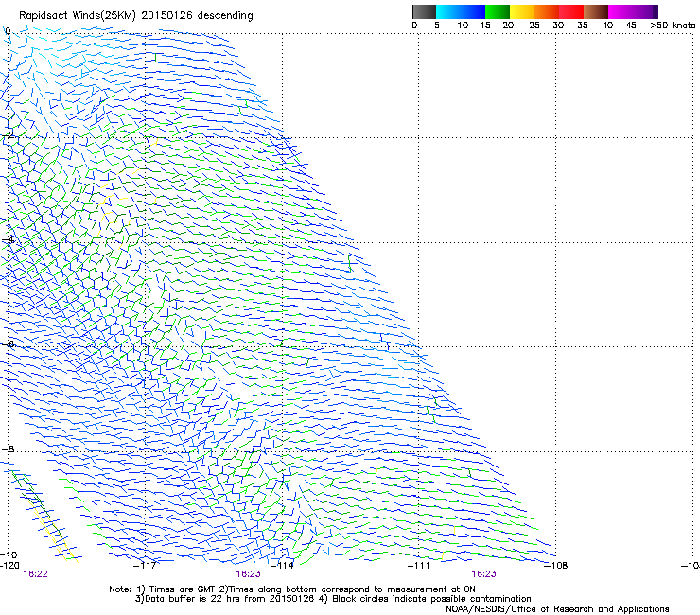Viewport: 700px width, 615px height.
Task: Click the purple '18:23' label near -114
Action: point(248,574)
